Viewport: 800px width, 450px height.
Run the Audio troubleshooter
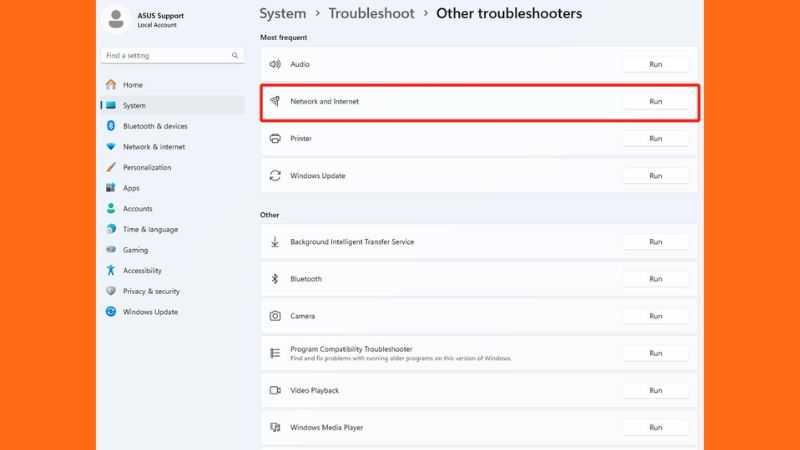point(656,64)
